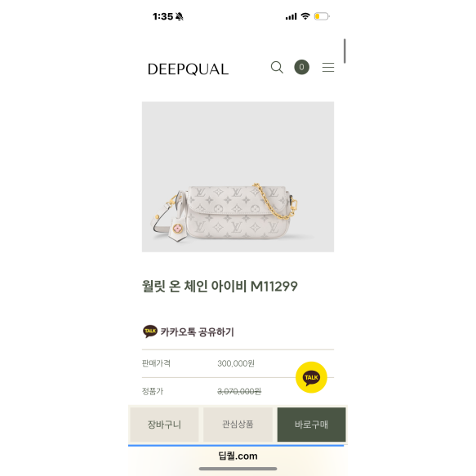Tap the 딥퀄.com address bar
This screenshot has height=476, width=476.
(x=238, y=456)
